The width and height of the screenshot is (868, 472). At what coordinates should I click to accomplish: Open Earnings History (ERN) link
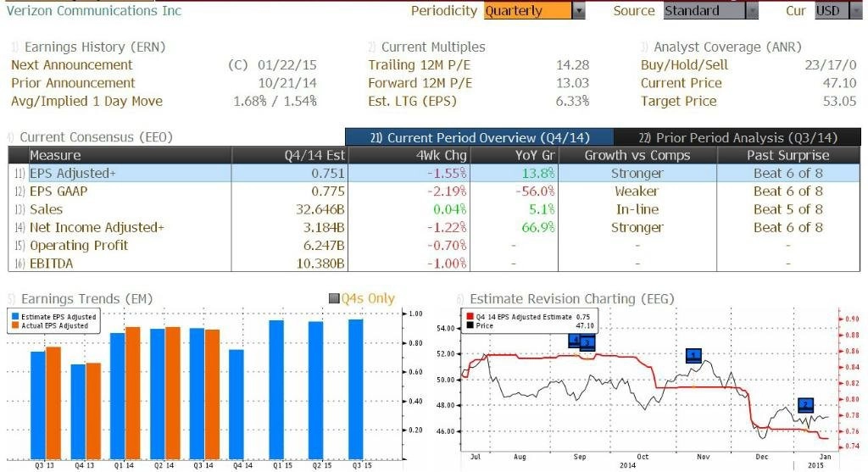(x=95, y=47)
